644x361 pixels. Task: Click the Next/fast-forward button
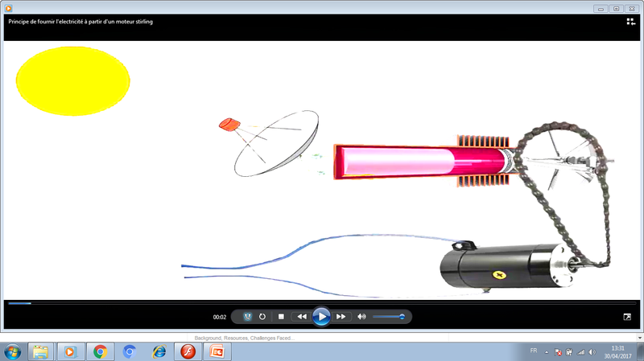(341, 317)
